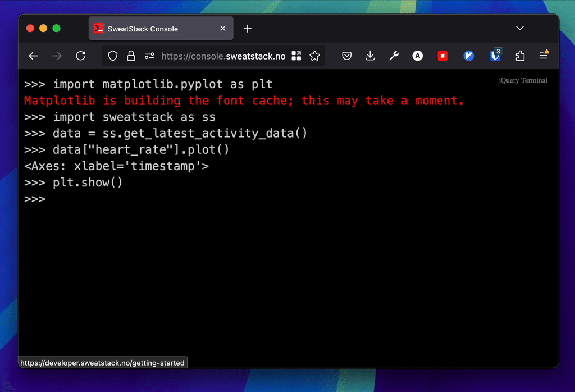Open developer tools wrench icon

(x=394, y=56)
